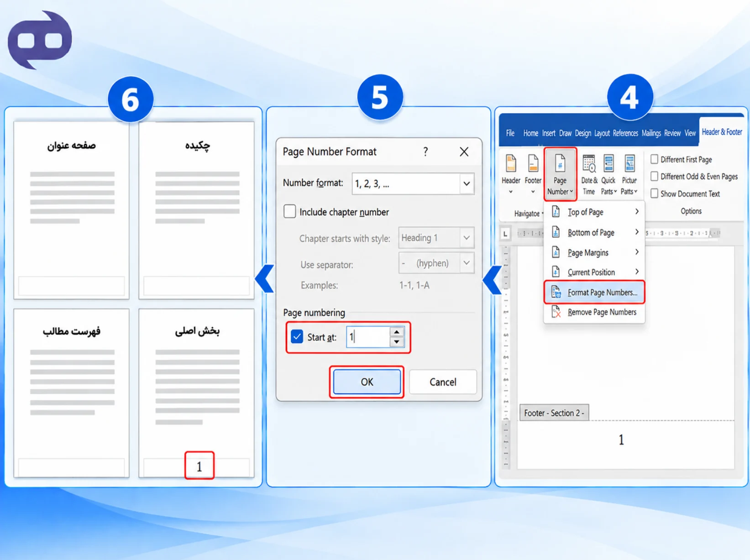Uncheck the Start at checkbox
Image resolution: width=750 pixels, height=560 pixels.
297,337
